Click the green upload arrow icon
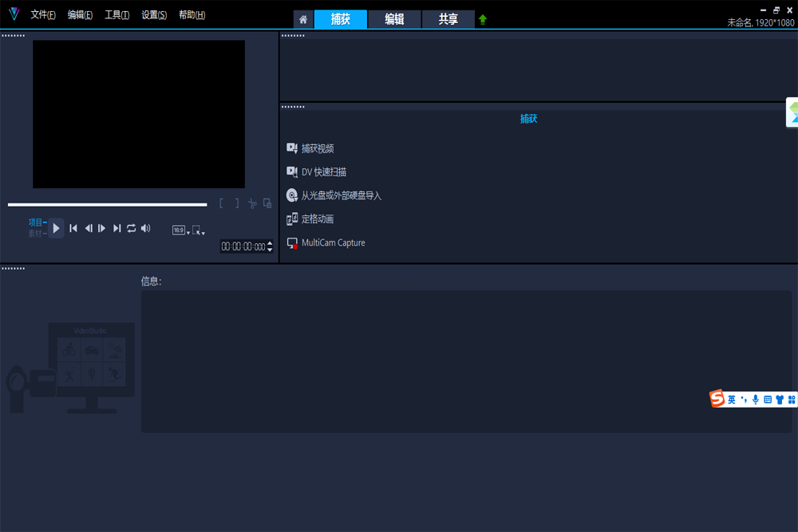Viewport: 798px width, 532px height. point(483,20)
